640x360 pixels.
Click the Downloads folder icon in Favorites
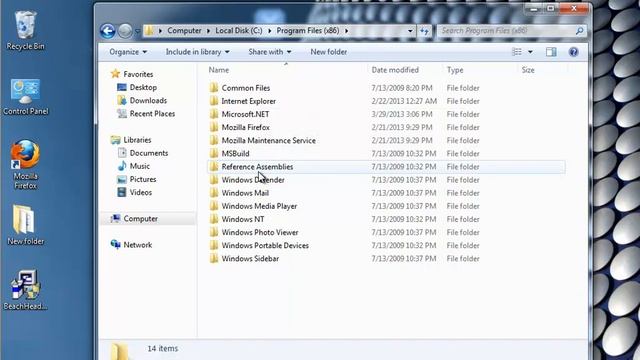point(122,100)
